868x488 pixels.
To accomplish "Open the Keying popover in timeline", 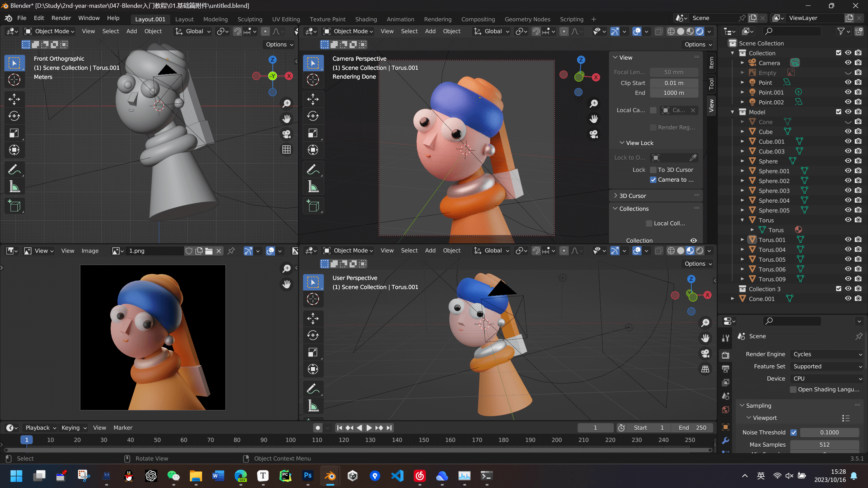I will click(x=74, y=428).
